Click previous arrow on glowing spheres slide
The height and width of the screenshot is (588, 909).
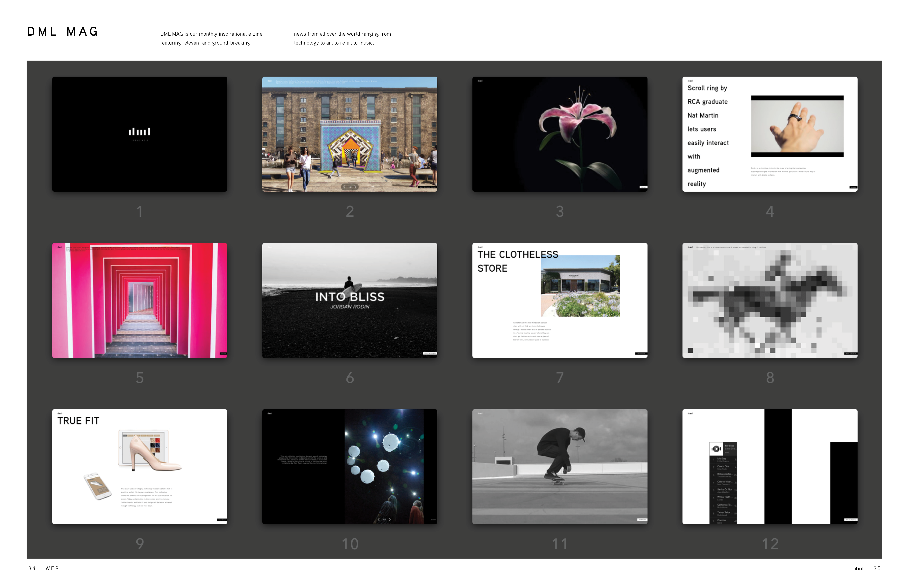(379, 519)
